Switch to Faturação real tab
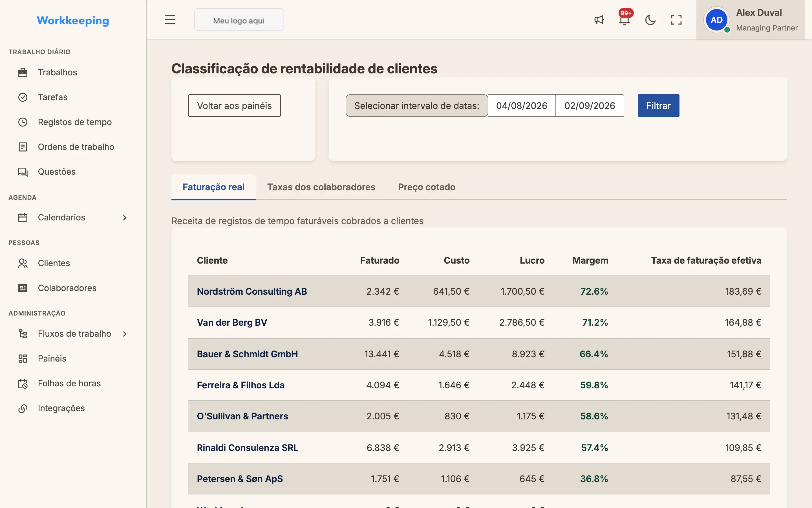Screen dimensions: 812x508 [x=213, y=187]
